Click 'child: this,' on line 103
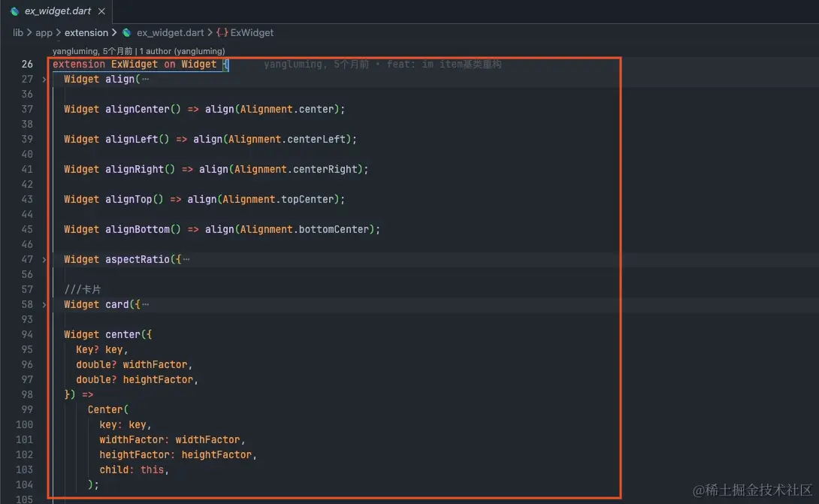 click(134, 469)
